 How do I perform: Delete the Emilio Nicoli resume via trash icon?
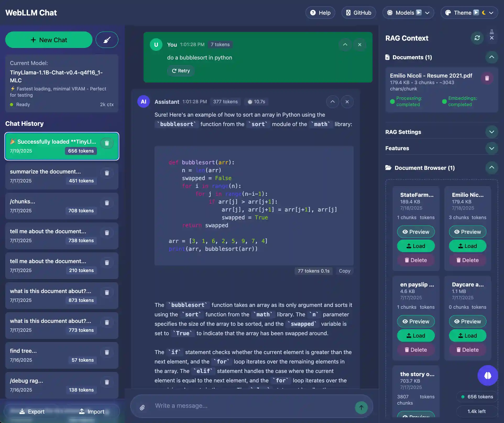point(487,78)
